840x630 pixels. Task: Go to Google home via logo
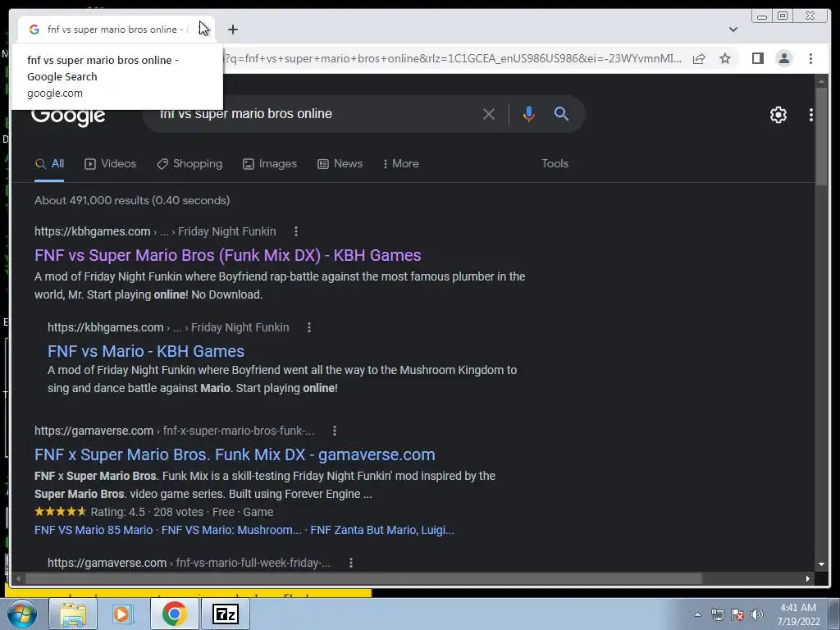click(68, 115)
